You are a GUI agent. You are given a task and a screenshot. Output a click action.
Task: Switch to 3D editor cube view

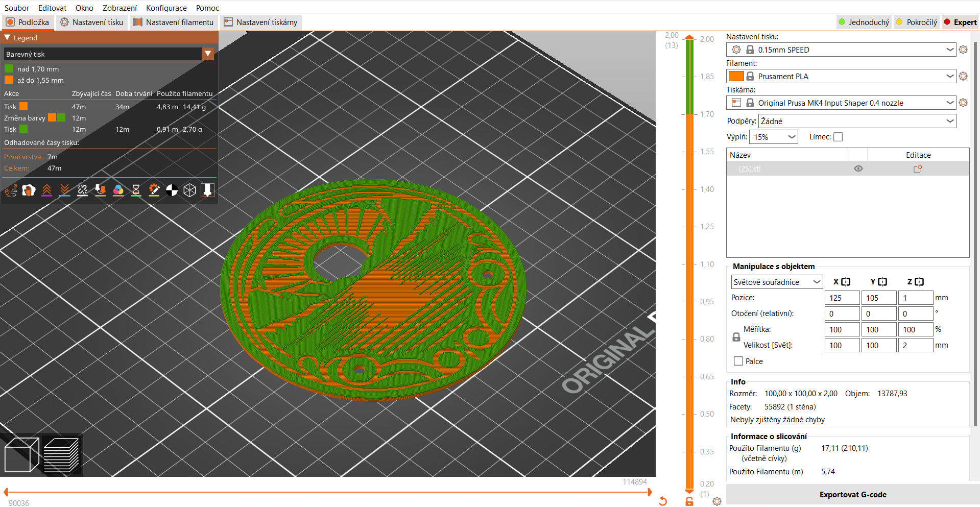pyautogui.click(x=21, y=455)
